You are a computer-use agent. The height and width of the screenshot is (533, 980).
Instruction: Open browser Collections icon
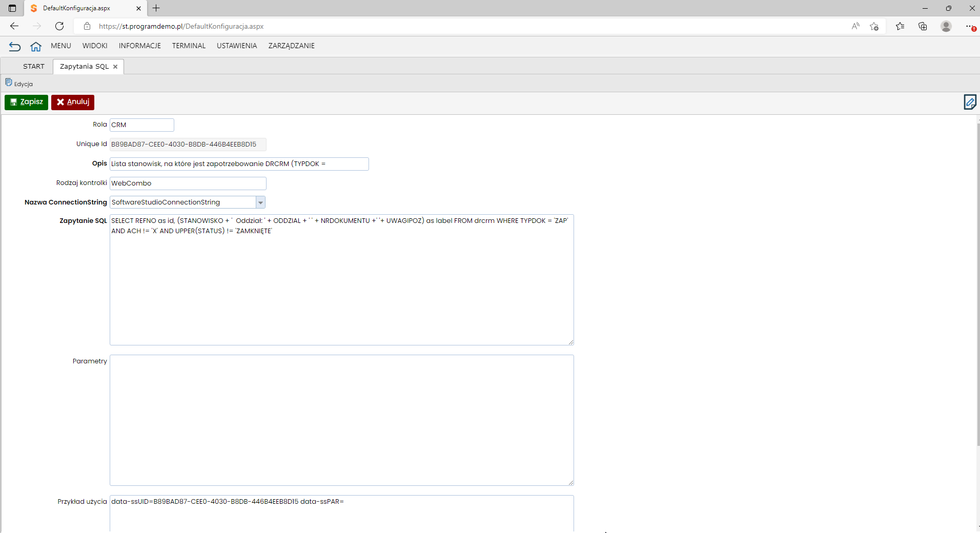923,26
